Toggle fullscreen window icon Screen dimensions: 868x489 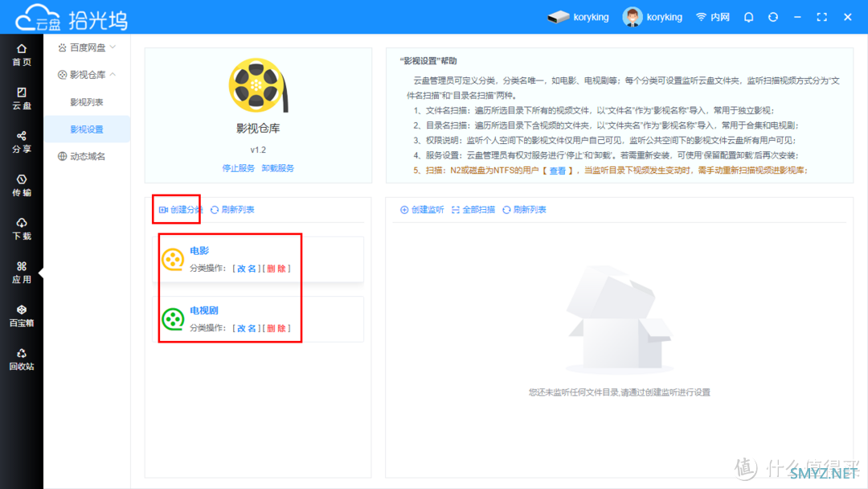(x=822, y=17)
